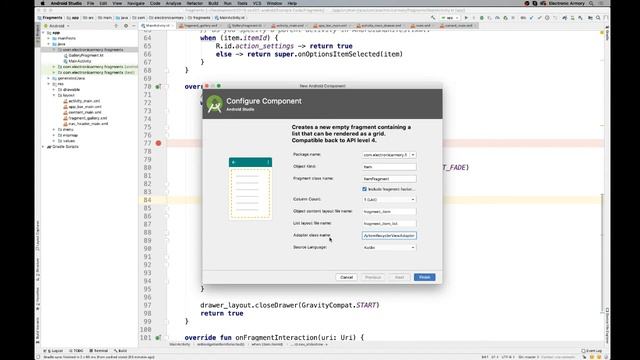Expand the manifests folder arrow
Image resolution: width=640 pixels, height=360 pixels.
pos(49,38)
